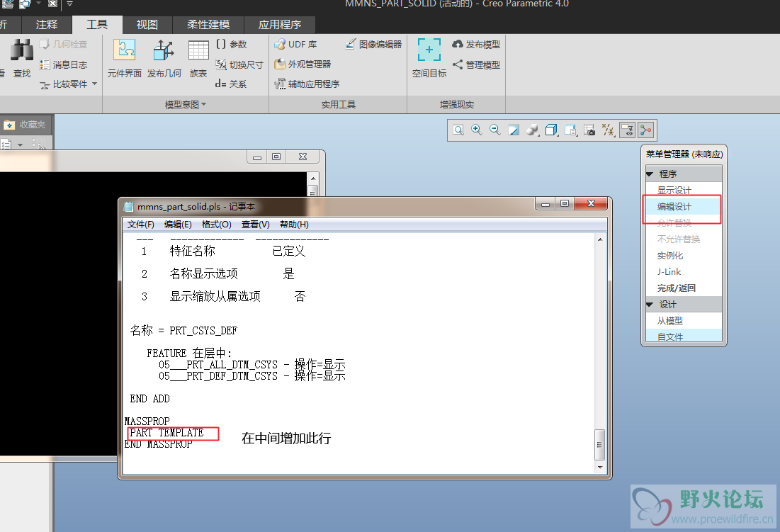Viewport: 780px width, 532px height.
Task: Click the PART TEMPLATE line in Notepad
Action: coord(166,433)
